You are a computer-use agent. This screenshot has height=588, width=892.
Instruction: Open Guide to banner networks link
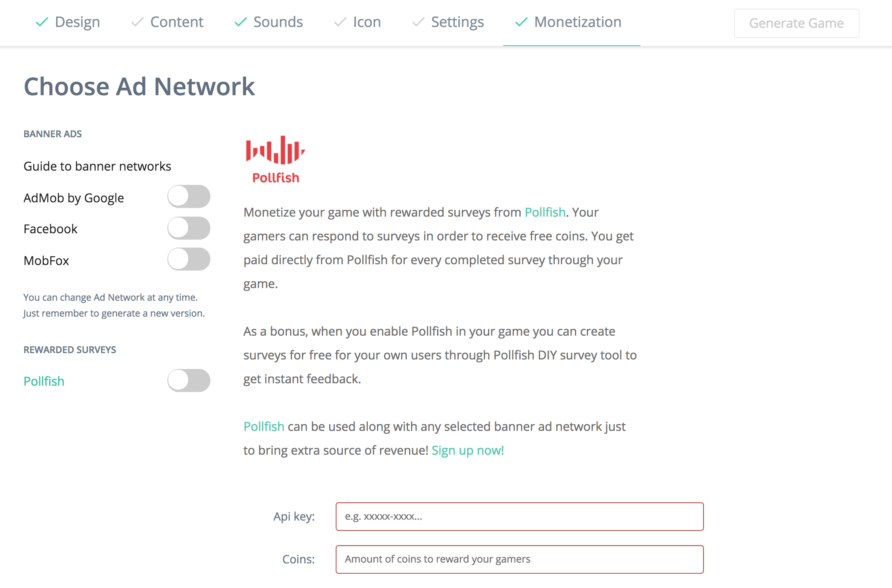pos(97,166)
